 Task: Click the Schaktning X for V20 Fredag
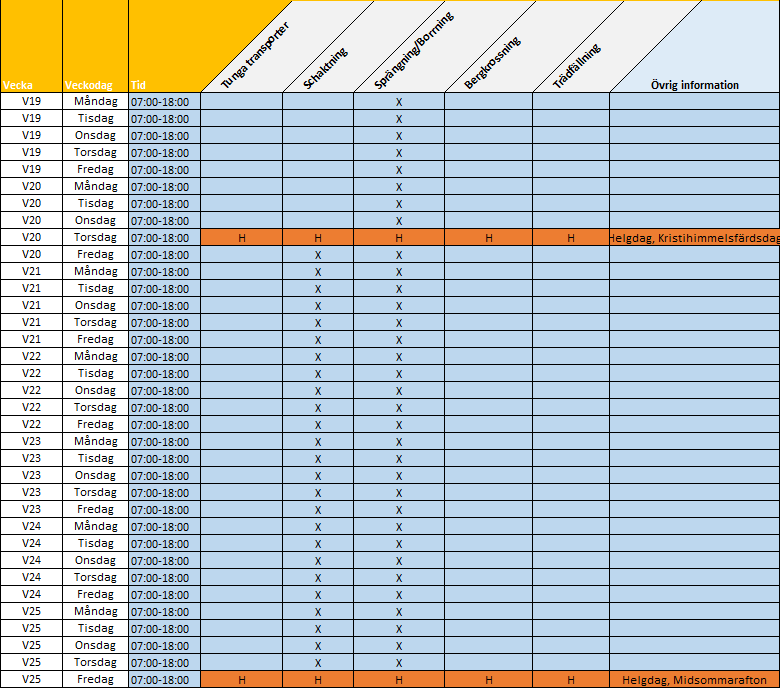318,255
